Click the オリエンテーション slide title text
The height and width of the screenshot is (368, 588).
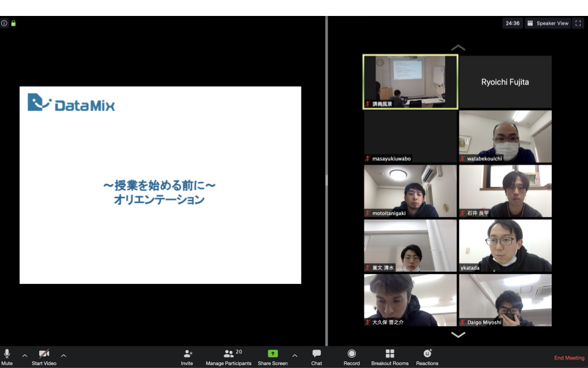[159, 199]
